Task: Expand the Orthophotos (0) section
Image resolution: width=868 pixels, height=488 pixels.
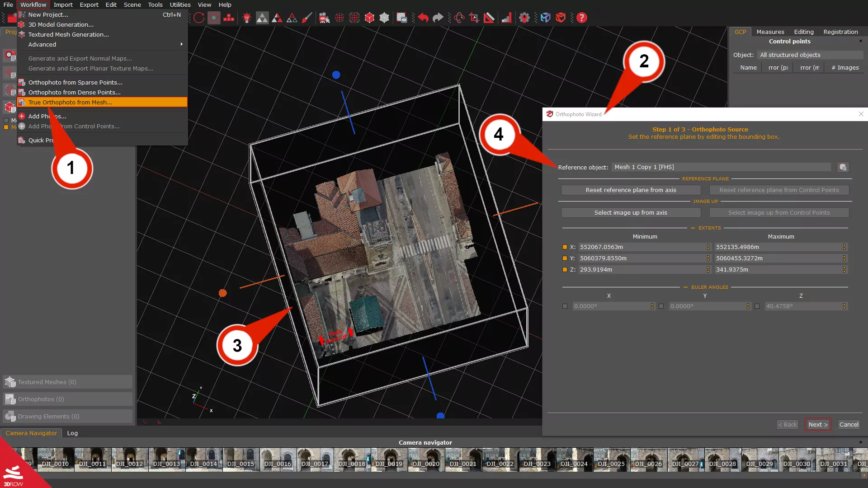Action: [68, 399]
